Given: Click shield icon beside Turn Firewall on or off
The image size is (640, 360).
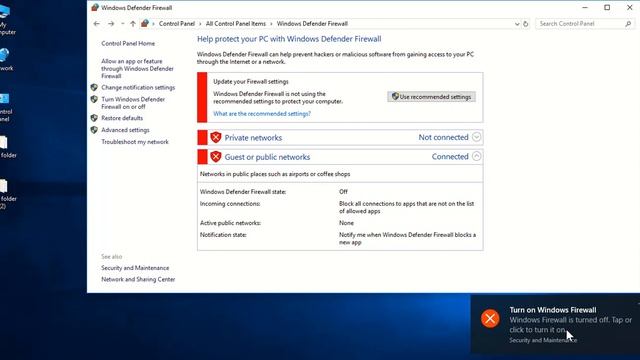Looking at the screenshot, I should pyautogui.click(x=94, y=99).
